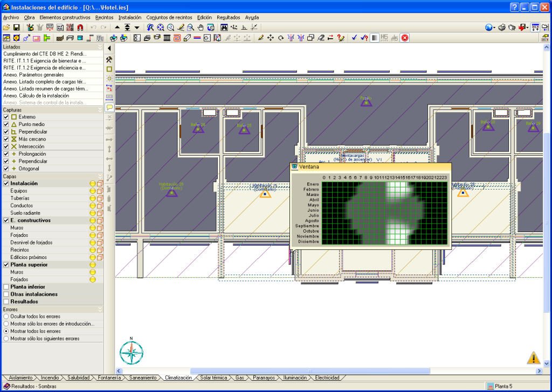
Task: Switch to the Fontanería tab
Action: pos(109,377)
